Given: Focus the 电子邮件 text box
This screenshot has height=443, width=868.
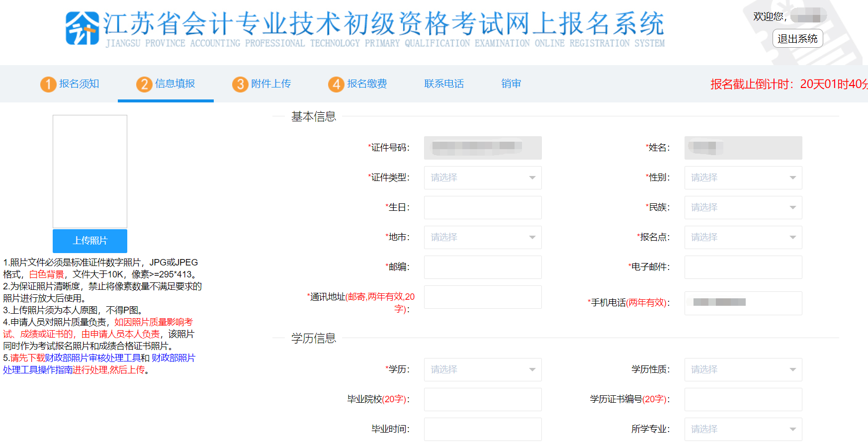Looking at the screenshot, I should point(743,267).
